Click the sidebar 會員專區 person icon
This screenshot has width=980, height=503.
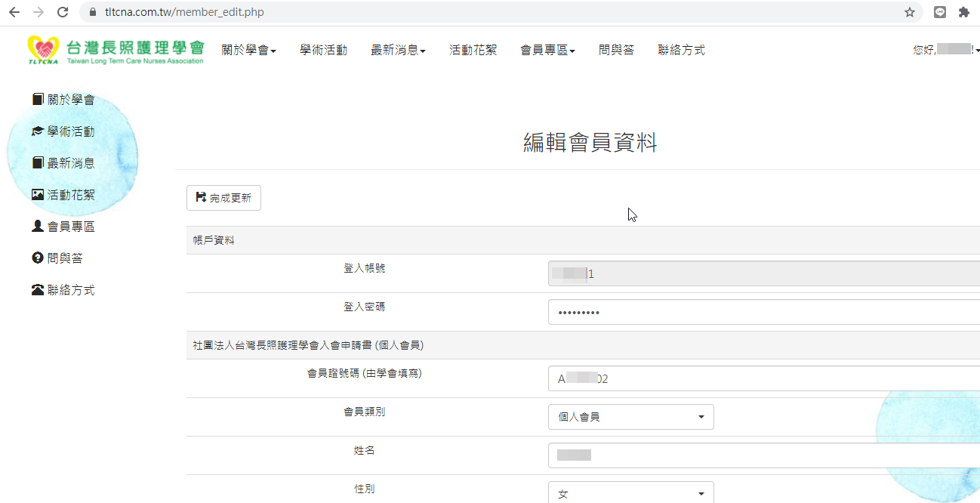point(38,227)
